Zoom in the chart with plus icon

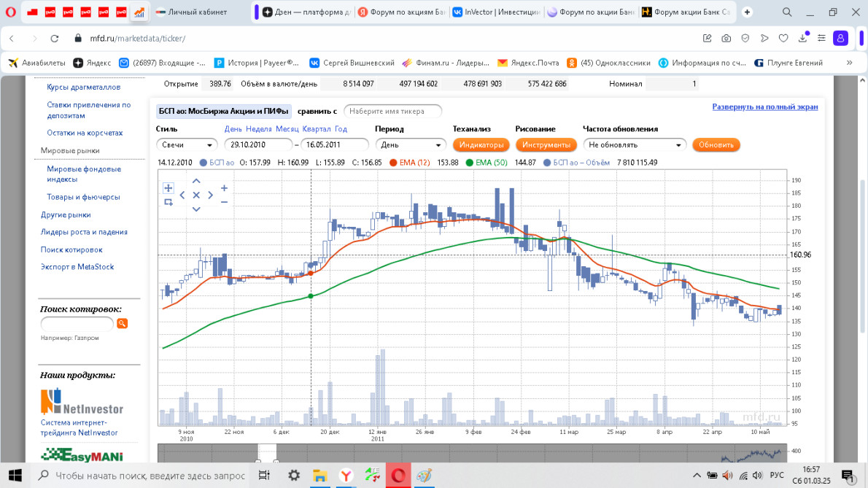[x=224, y=188]
